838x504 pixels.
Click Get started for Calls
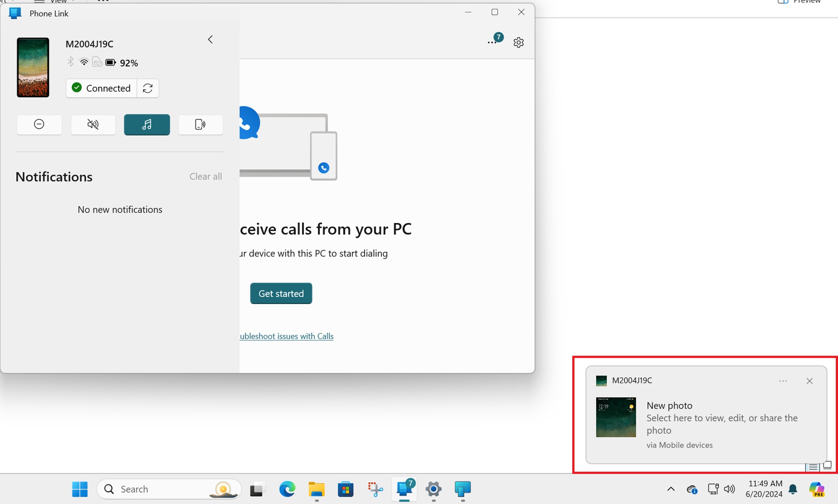coord(281,293)
